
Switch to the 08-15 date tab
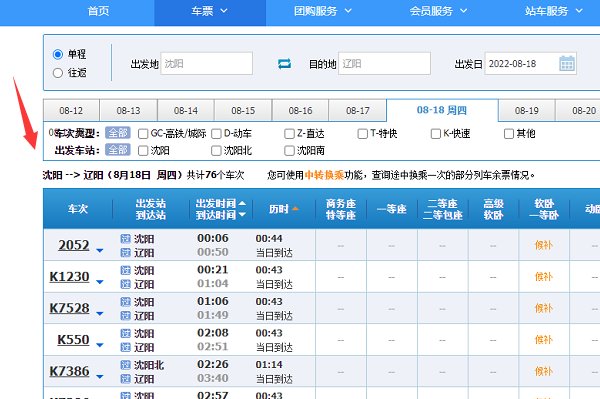243,111
